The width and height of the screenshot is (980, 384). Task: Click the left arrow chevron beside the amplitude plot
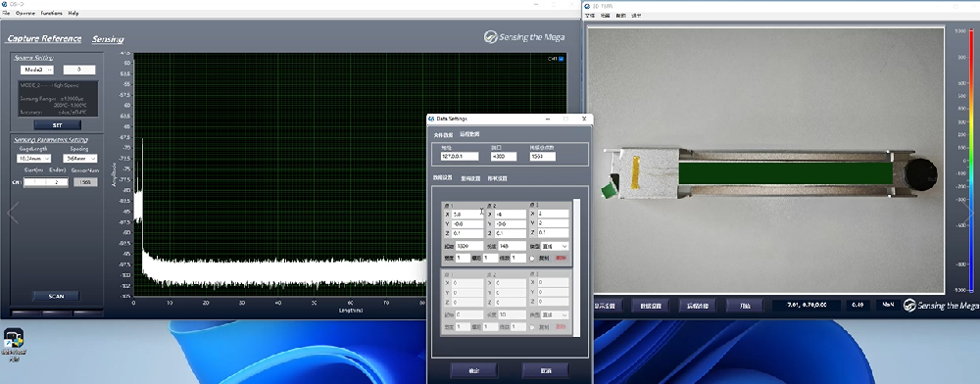click(13, 213)
